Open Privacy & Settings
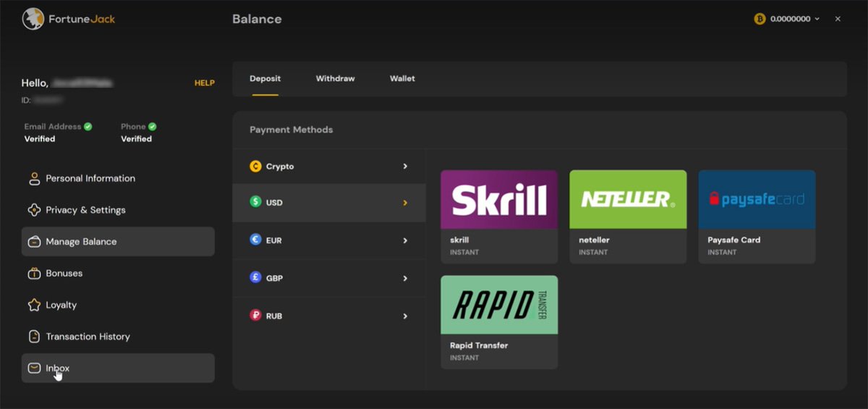The height and width of the screenshot is (409, 868). tap(118, 210)
